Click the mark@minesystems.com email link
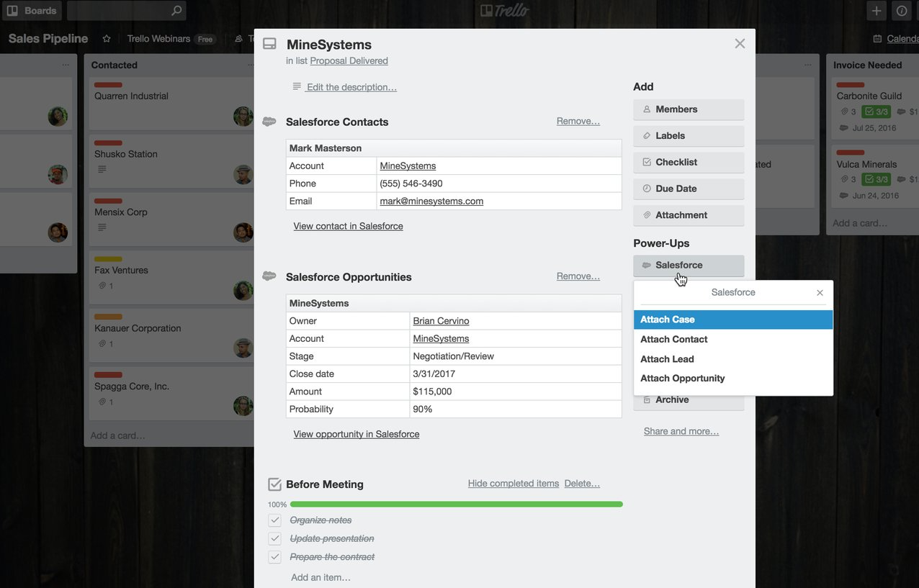Image resolution: width=919 pixels, height=588 pixels. pyautogui.click(x=431, y=201)
